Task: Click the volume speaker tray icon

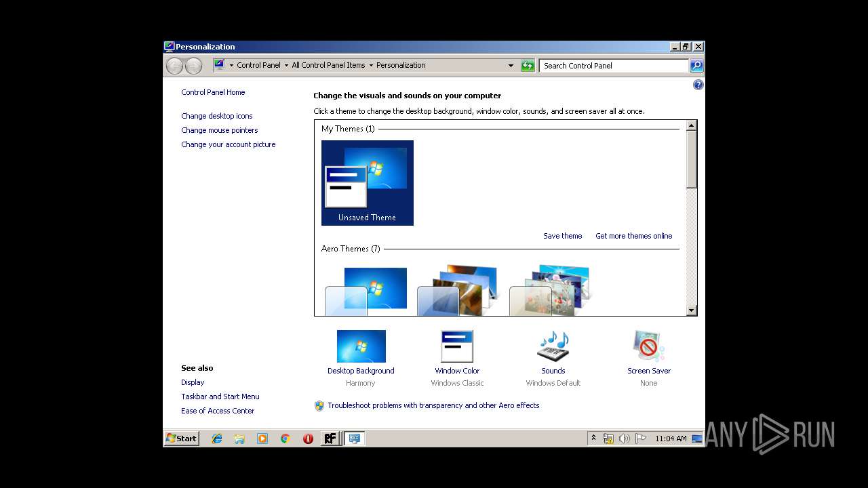Action: (x=625, y=439)
